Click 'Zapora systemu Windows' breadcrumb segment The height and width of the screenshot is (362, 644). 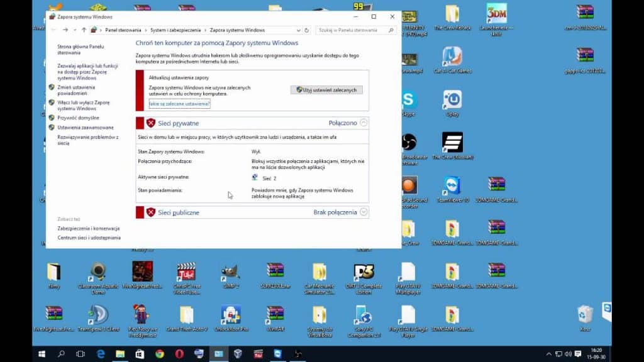tap(237, 30)
